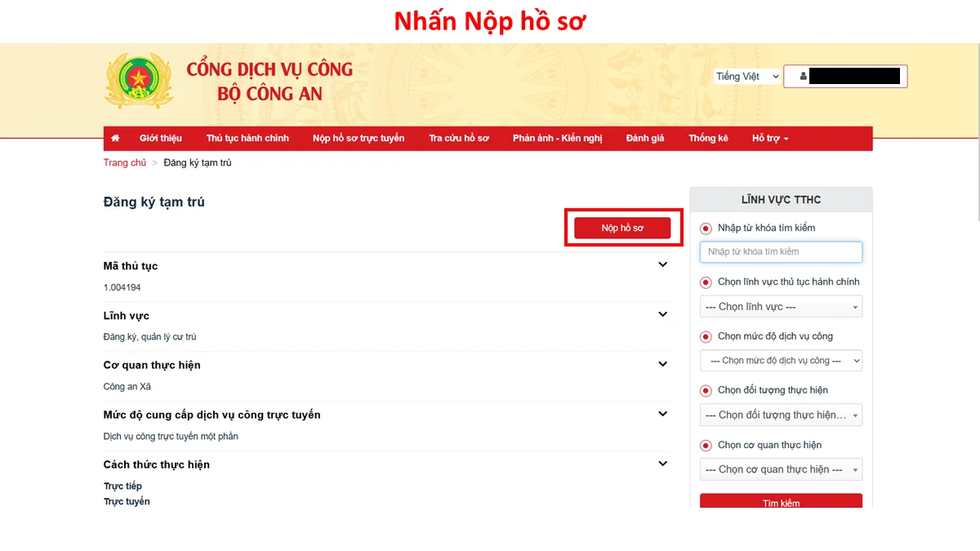Collapse Mức độ cung cấp dịch vụ section

point(663,414)
